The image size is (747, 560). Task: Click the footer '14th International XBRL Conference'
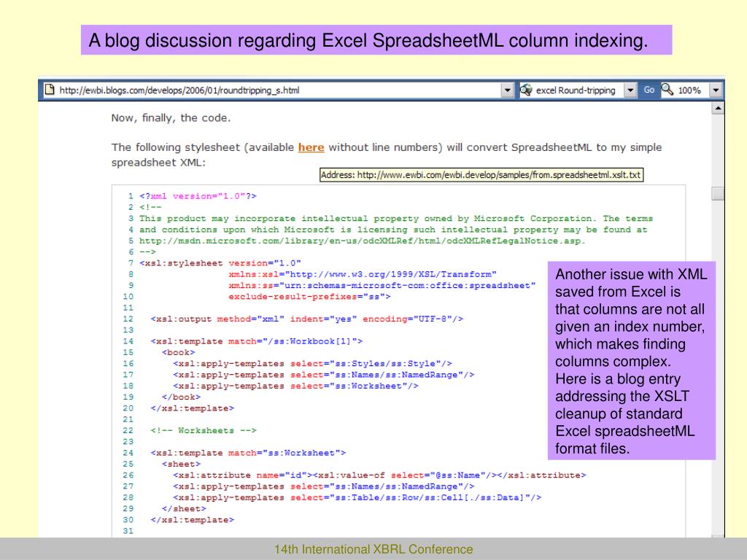pos(373,549)
